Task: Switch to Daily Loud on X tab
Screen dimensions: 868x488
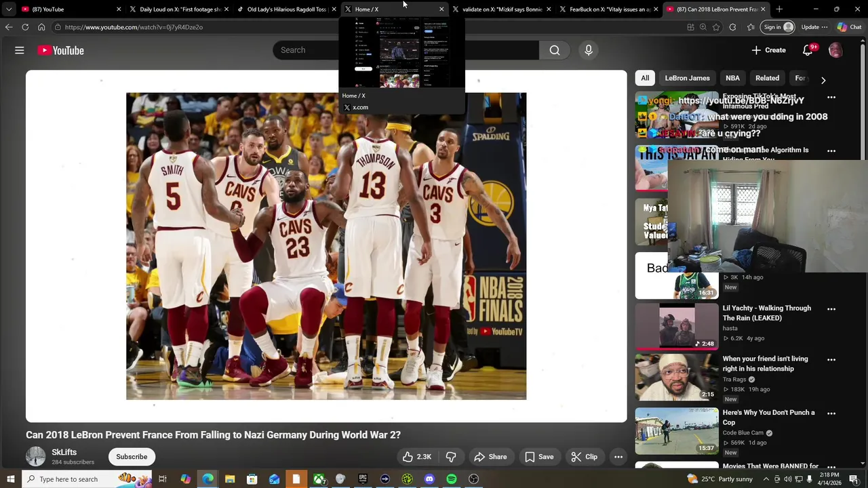Action: coord(180,9)
